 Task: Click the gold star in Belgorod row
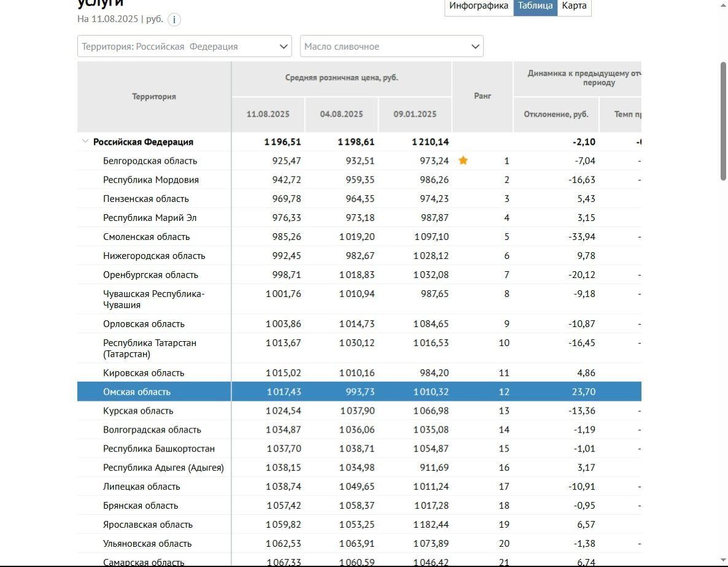click(x=463, y=161)
